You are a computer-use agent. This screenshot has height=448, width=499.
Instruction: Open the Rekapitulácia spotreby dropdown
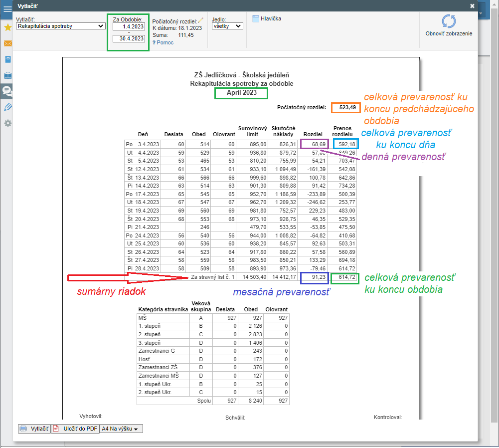point(60,26)
